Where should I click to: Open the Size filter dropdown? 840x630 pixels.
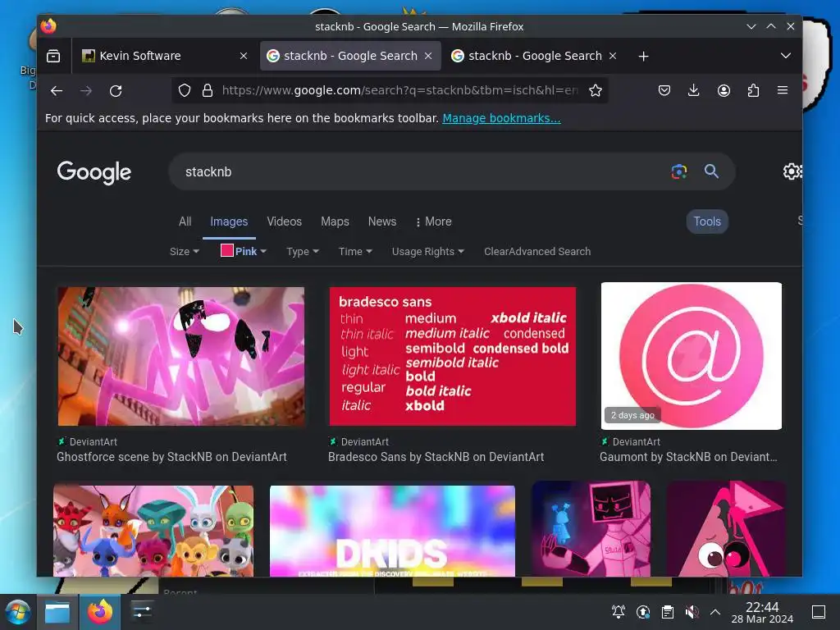click(185, 252)
